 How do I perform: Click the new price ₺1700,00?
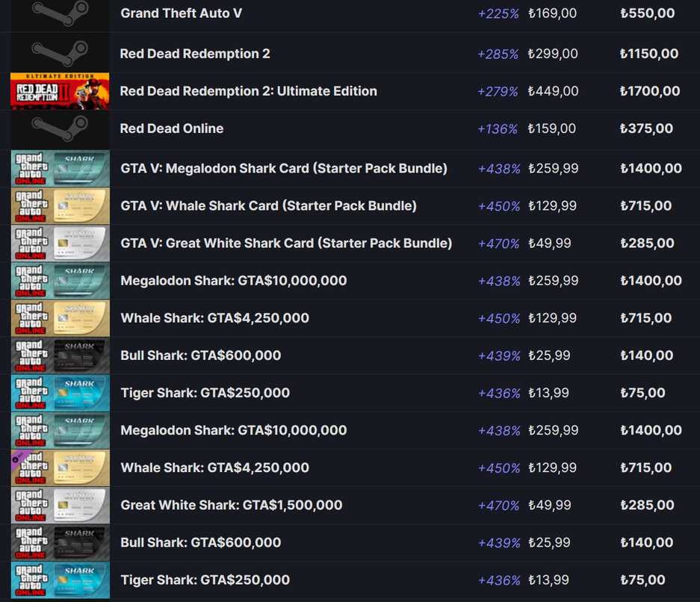(x=650, y=91)
